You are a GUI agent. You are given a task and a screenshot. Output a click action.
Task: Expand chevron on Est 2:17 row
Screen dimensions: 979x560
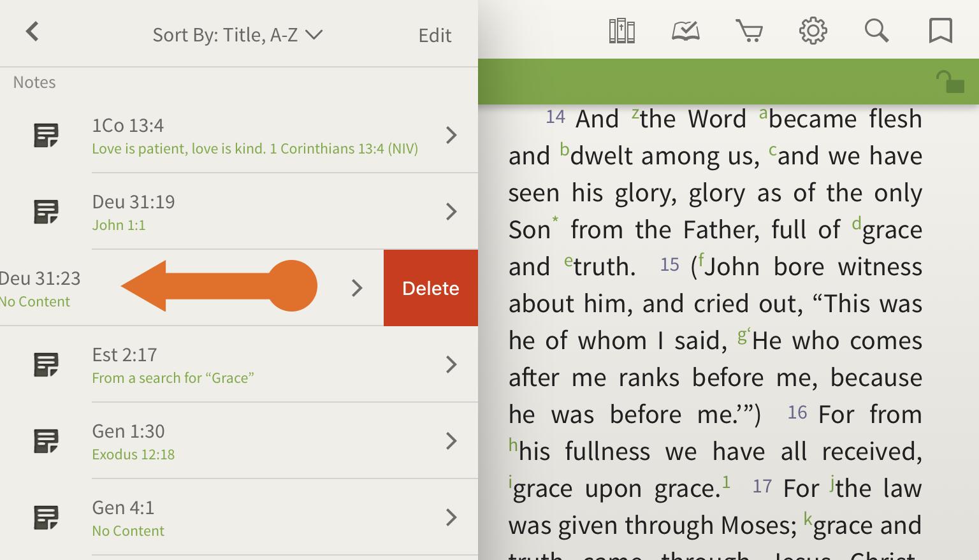(451, 364)
